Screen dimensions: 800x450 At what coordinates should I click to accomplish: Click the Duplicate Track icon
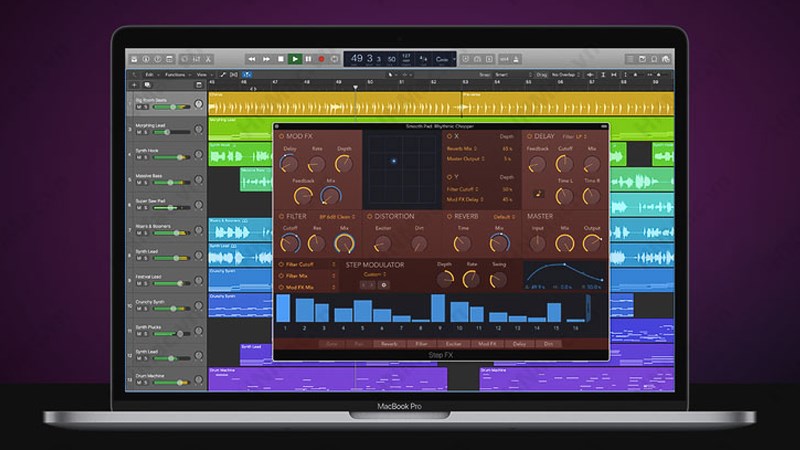tap(147, 85)
